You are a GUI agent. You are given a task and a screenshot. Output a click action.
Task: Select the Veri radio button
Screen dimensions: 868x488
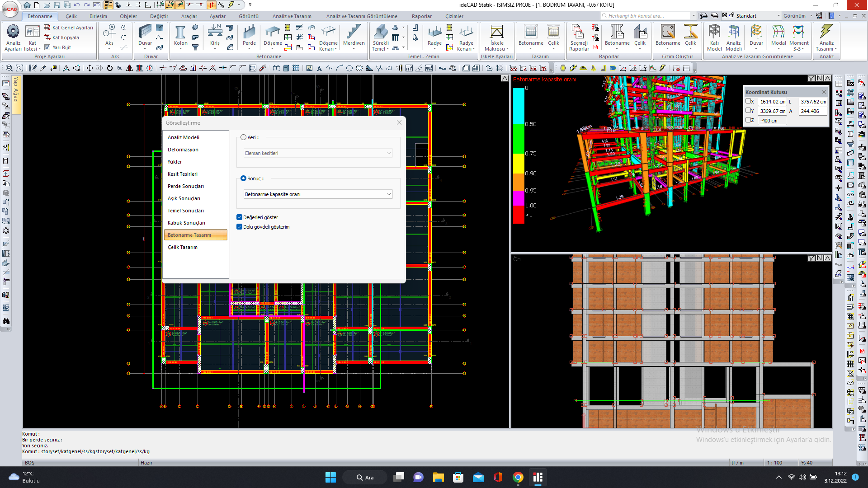click(x=244, y=137)
